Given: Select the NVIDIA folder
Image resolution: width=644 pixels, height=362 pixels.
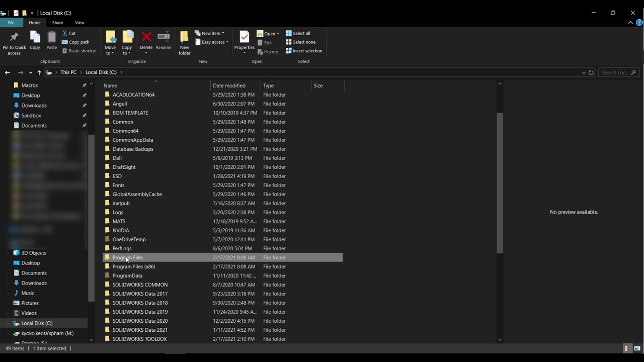Looking at the screenshot, I should pos(222,230).
